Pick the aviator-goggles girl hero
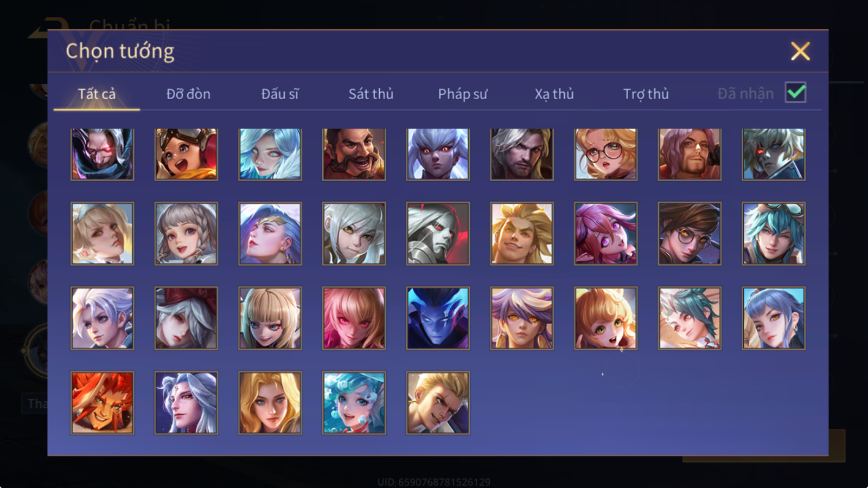The image size is (868, 488). click(x=186, y=155)
